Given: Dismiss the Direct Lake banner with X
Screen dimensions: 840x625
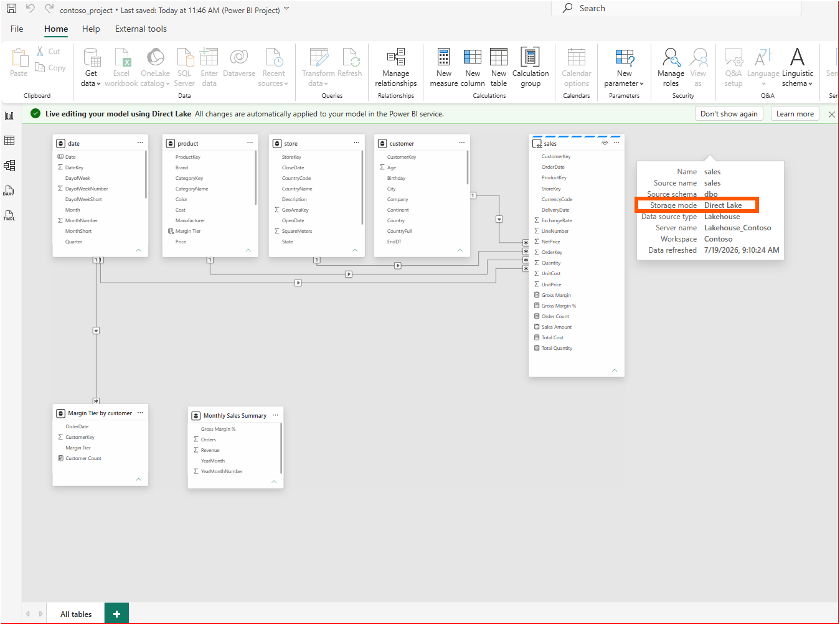Looking at the screenshot, I should 832,114.
